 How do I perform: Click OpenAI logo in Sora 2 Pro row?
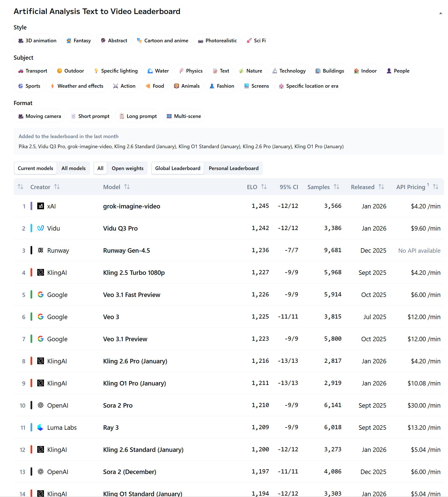pos(41,405)
